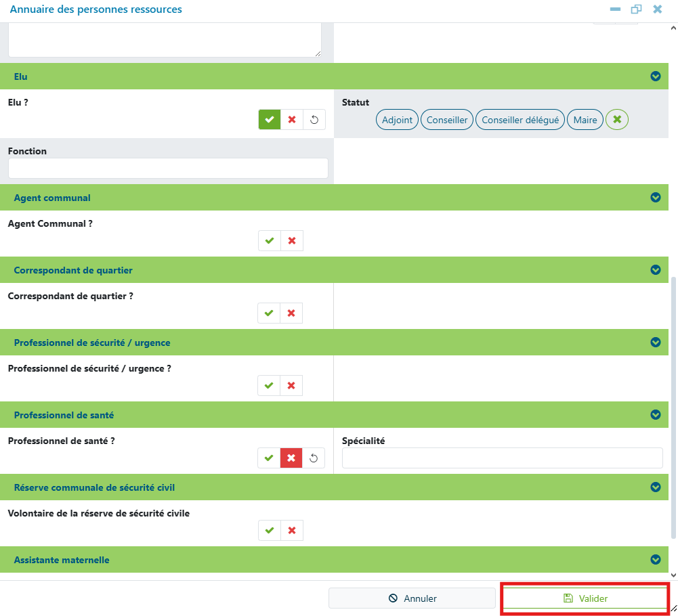Toggle the Assistante maternelle section

pos(656,560)
